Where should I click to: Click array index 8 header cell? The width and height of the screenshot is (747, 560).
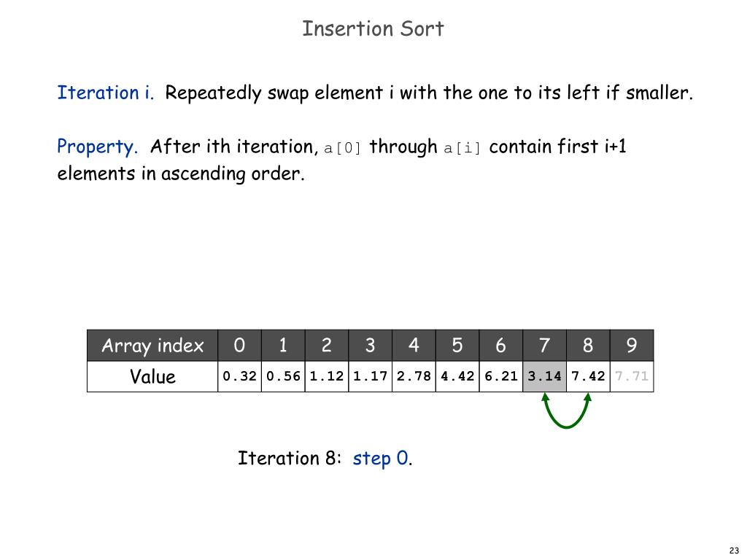click(x=589, y=345)
